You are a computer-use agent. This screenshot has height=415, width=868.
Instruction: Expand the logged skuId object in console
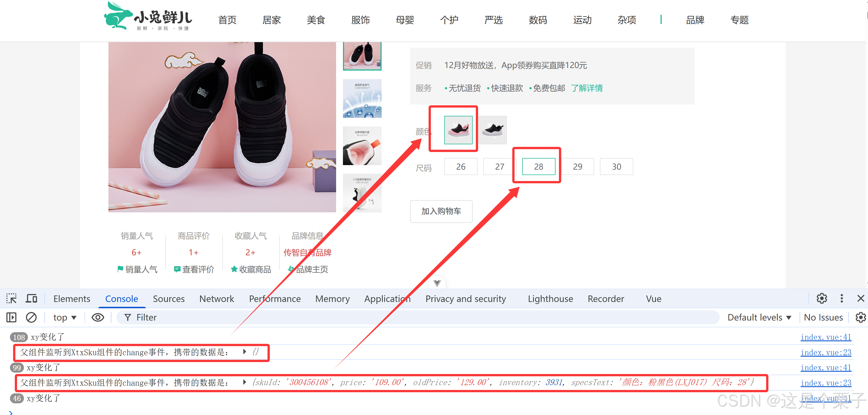(x=245, y=382)
